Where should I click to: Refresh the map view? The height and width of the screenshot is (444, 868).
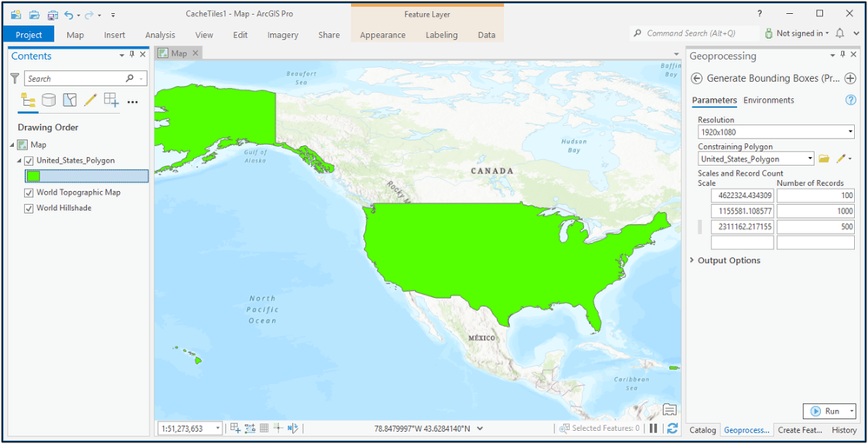[x=673, y=428]
